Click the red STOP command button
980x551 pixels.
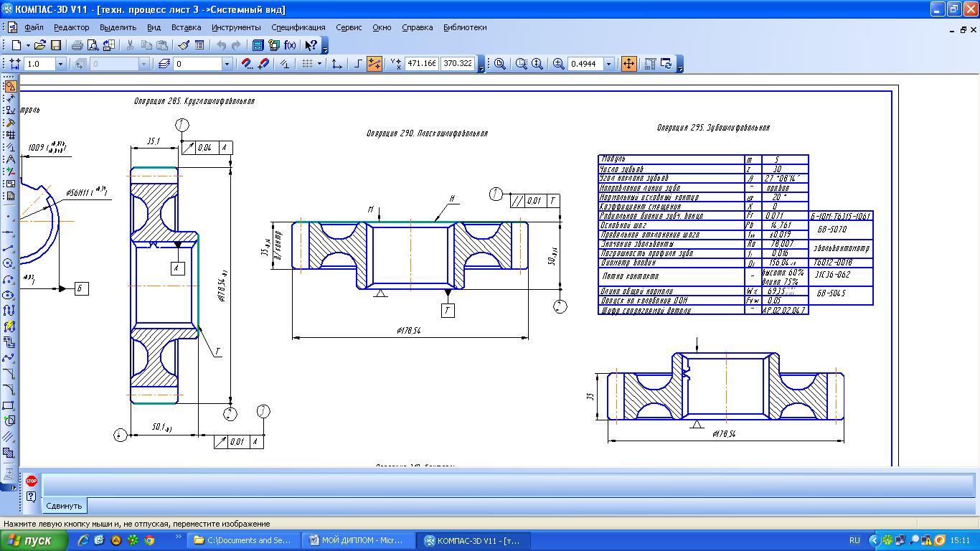[31, 481]
